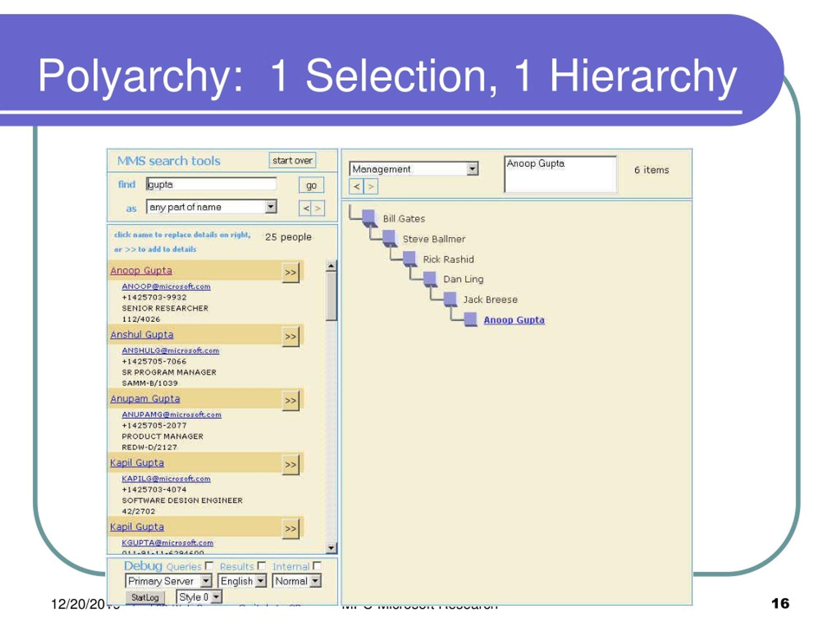Click the Steve Ballmer node icon

click(389, 239)
